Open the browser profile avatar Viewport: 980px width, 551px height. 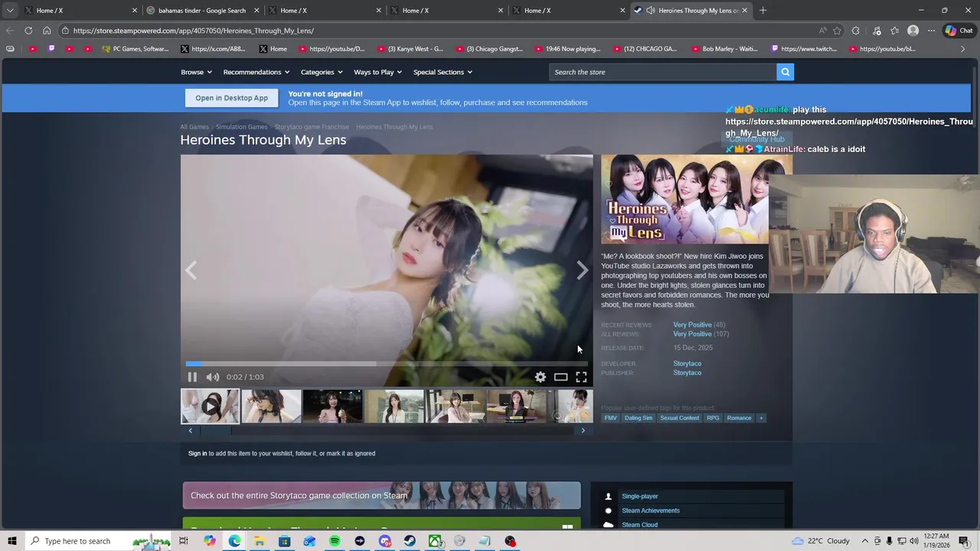point(913,31)
